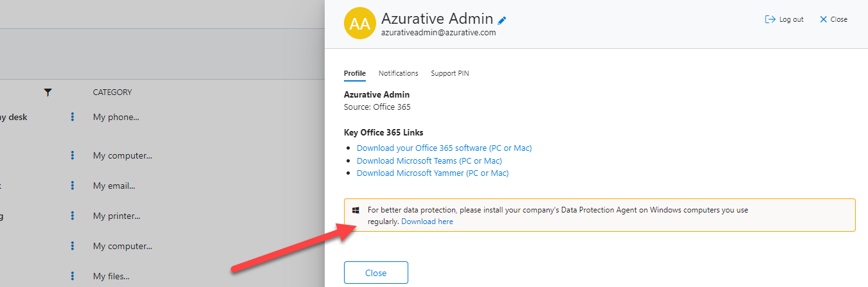Open the three-dot menu for My email row
The height and width of the screenshot is (287, 868).
click(73, 186)
